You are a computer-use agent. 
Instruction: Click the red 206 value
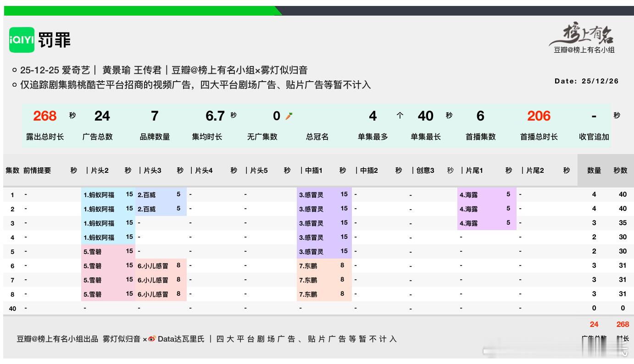[x=539, y=116]
